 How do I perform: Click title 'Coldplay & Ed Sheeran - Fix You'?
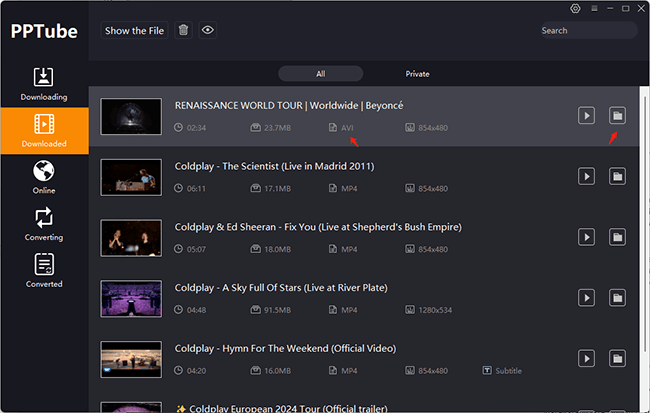click(318, 227)
